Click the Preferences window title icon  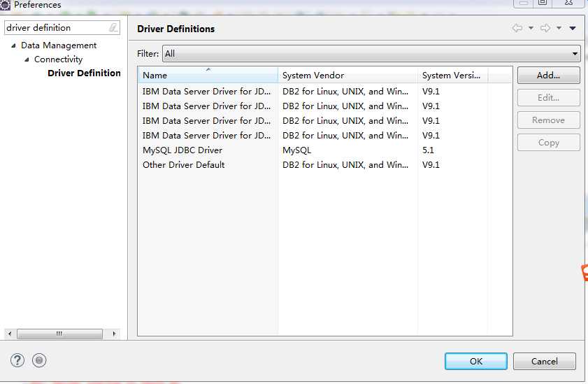5,5
